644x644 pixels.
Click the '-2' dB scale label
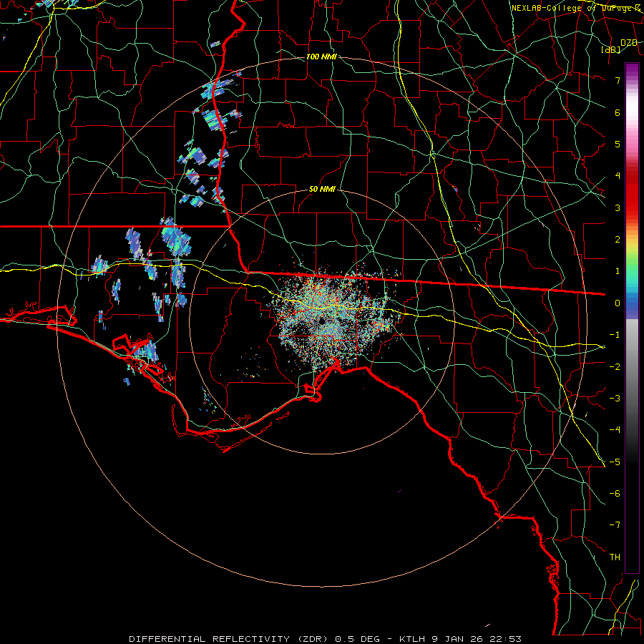pos(615,366)
